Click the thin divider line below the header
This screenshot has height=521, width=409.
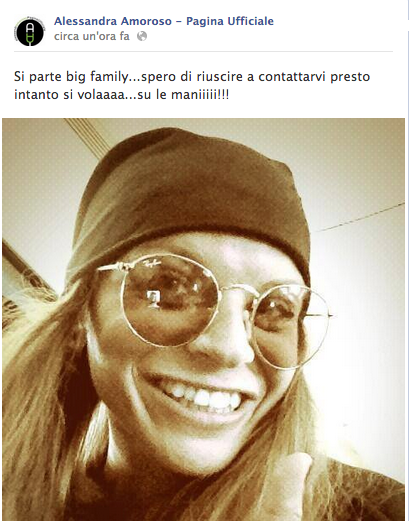(203, 52)
